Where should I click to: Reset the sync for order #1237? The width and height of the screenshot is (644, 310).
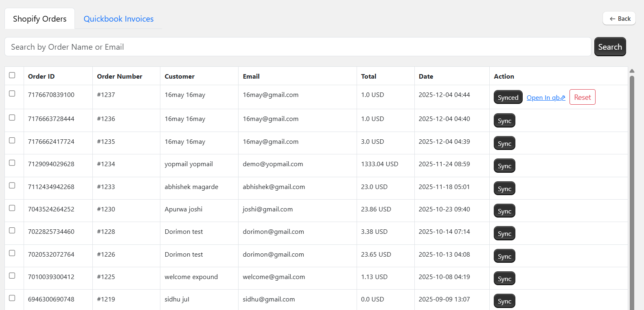point(582,97)
